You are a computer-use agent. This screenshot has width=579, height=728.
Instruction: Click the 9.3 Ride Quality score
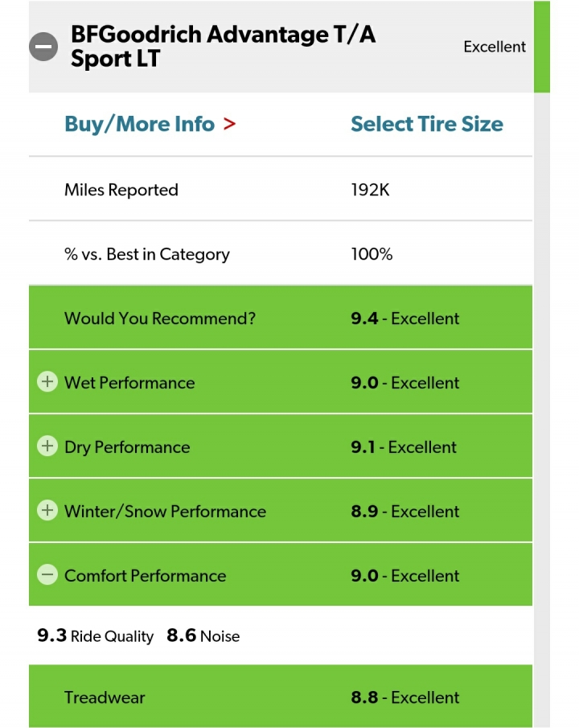(x=96, y=636)
